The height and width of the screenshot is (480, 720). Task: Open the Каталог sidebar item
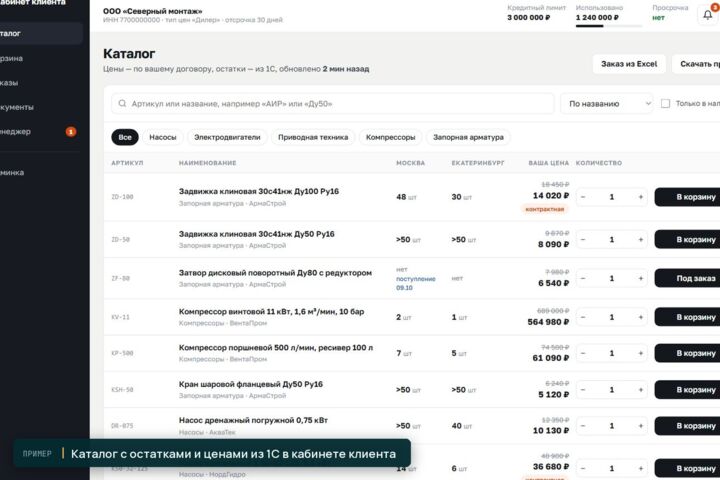(x=40, y=34)
